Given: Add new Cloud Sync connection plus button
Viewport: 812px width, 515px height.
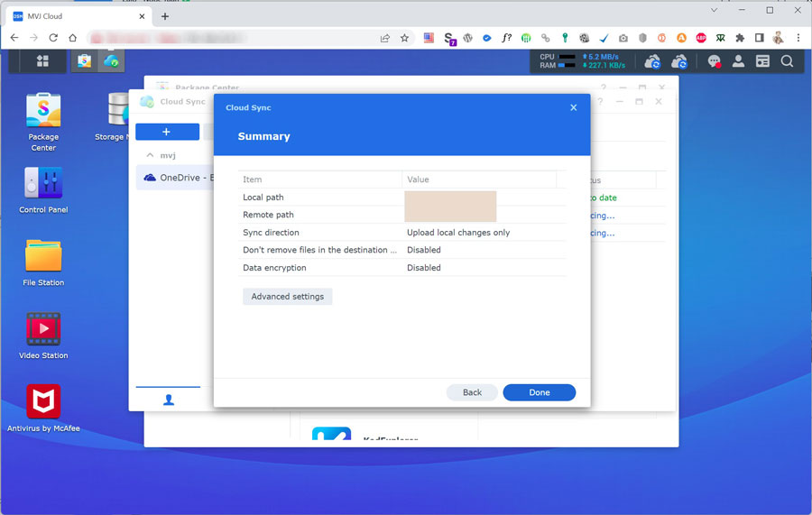Looking at the screenshot, I should (167, 132).
